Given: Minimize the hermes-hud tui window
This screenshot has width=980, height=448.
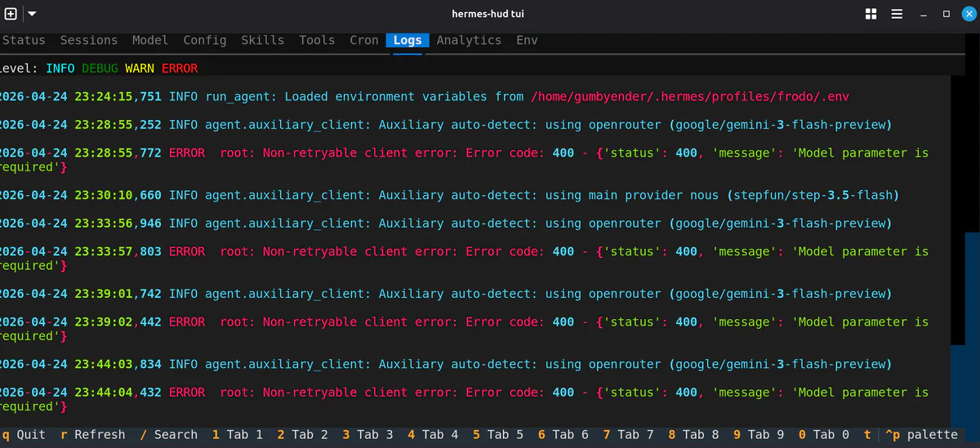Looking at the screenshot, I should tap(924, 14).
